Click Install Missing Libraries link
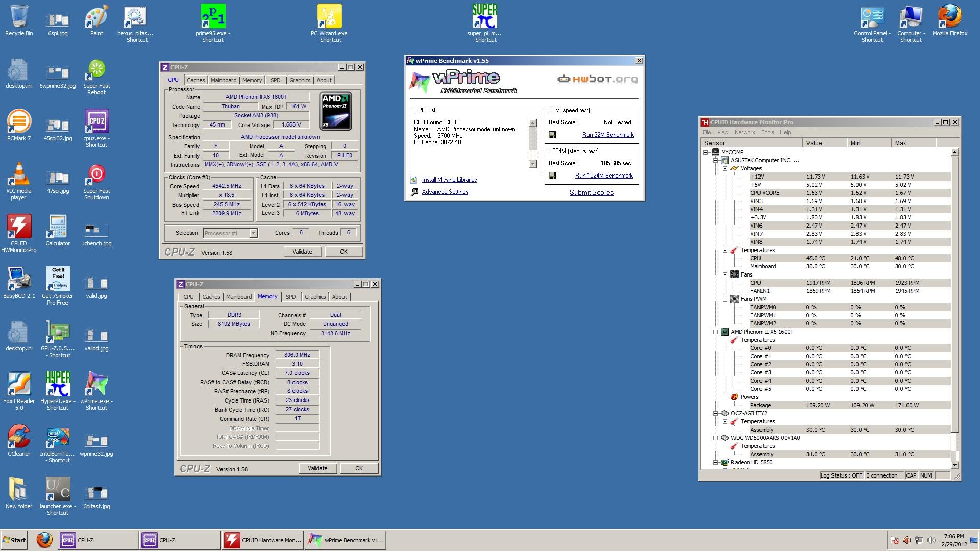Viewport: 980px width, 551px height. point(449,180)
